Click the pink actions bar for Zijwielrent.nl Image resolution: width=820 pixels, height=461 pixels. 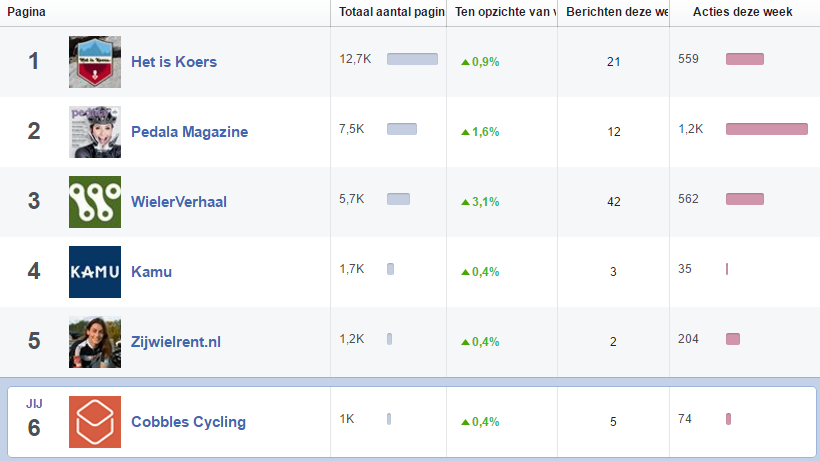733,339
